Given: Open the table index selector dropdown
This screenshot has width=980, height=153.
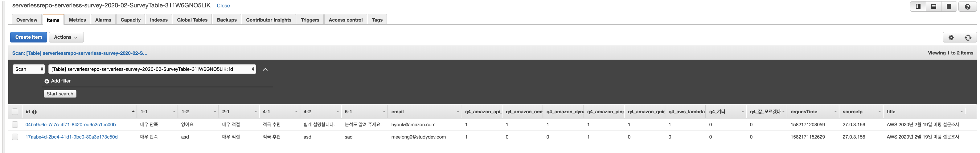Looking at the screenshot, I should (x=152, y=69).
